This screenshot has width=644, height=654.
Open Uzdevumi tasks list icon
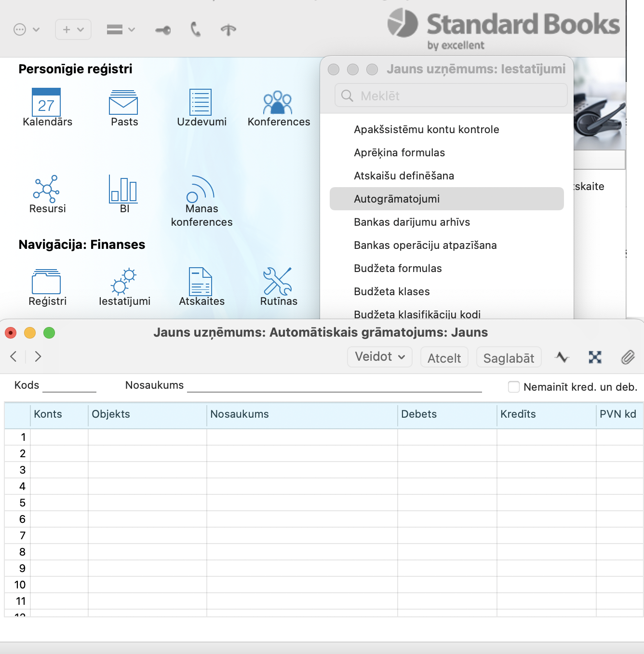pos(201,102)
